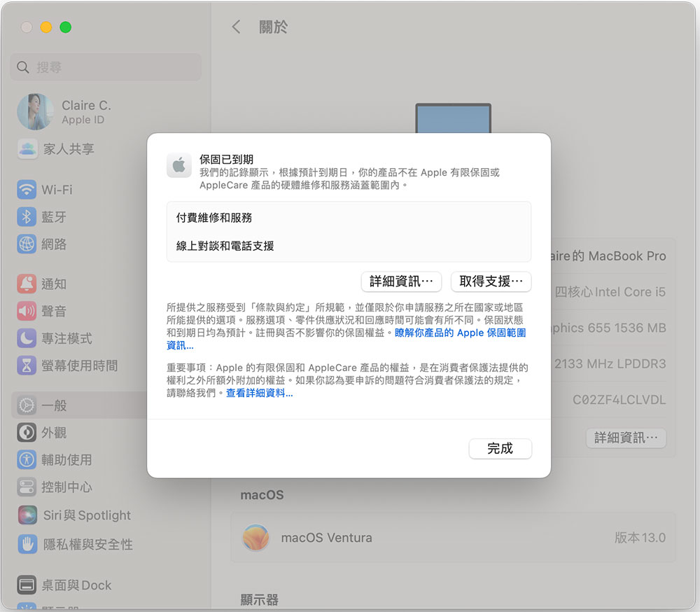Open 網路 settings label
Viewport: 700px width, 612px height.
(x=54, y=244)
